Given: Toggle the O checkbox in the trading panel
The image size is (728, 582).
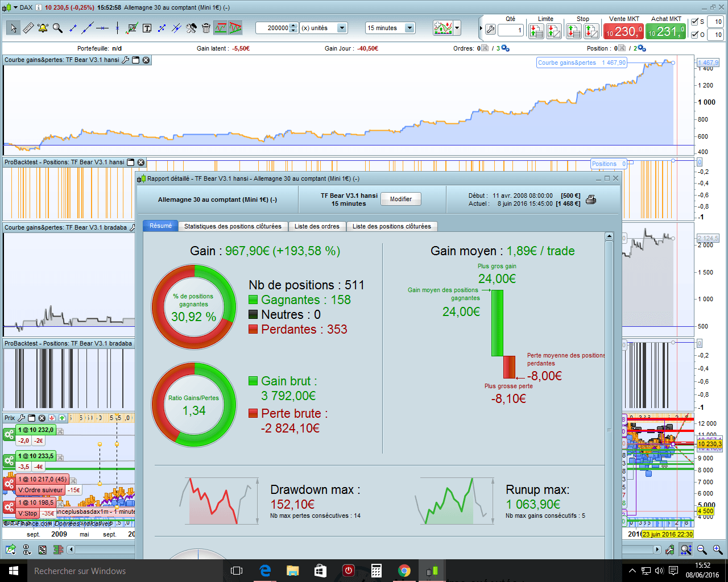Looking at the screenshot, I should [694, 35].
